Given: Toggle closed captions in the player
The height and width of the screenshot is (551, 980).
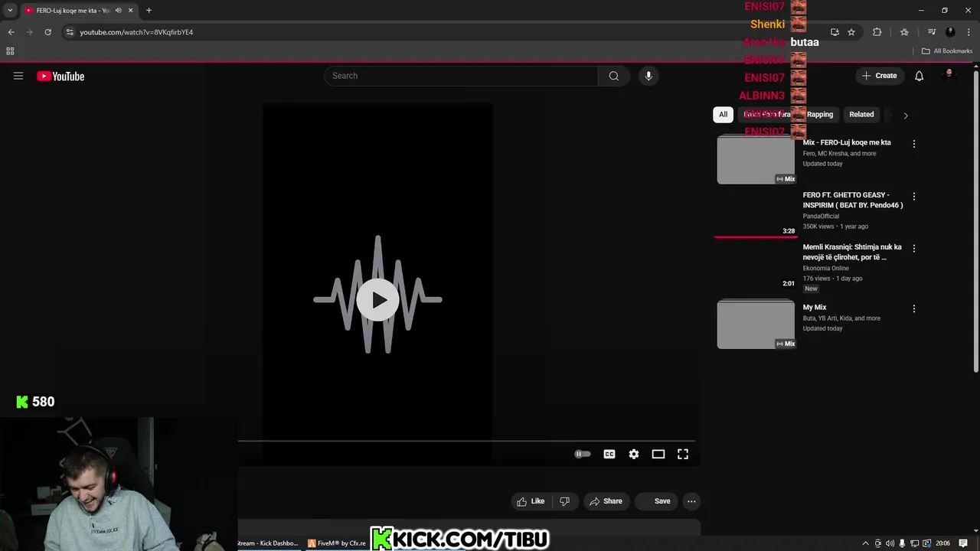Looking at the screenshot, I should click(609, 454).
